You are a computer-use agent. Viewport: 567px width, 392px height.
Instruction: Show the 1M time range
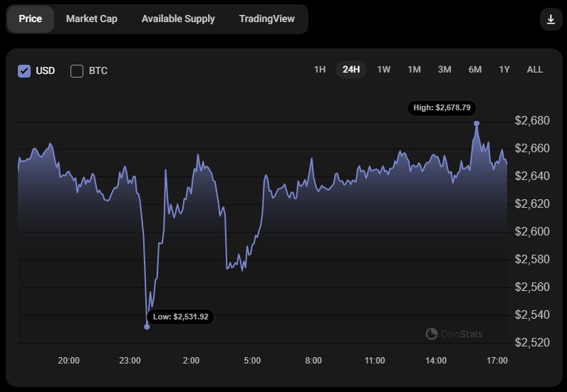[x=414, y=70]
